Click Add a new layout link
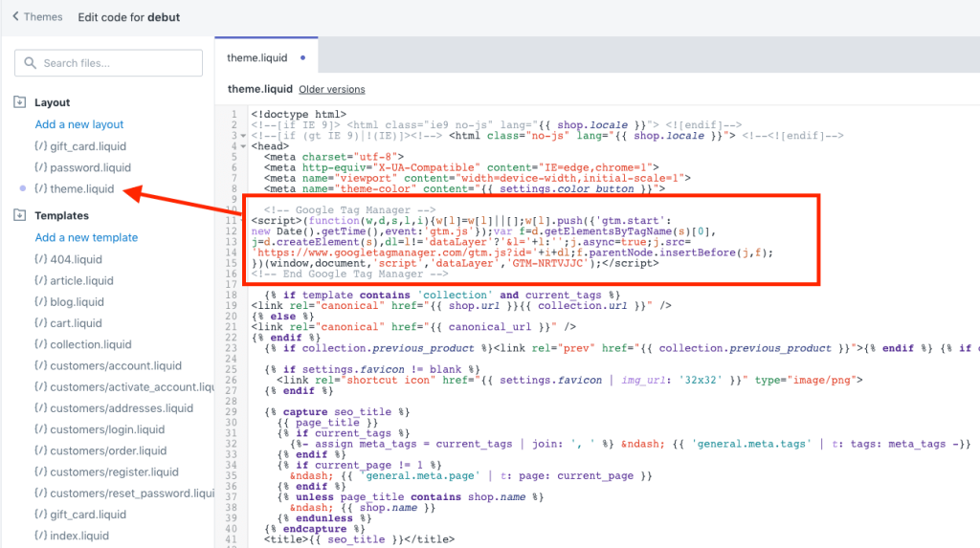Screen dimensions: 980x548 79,124
